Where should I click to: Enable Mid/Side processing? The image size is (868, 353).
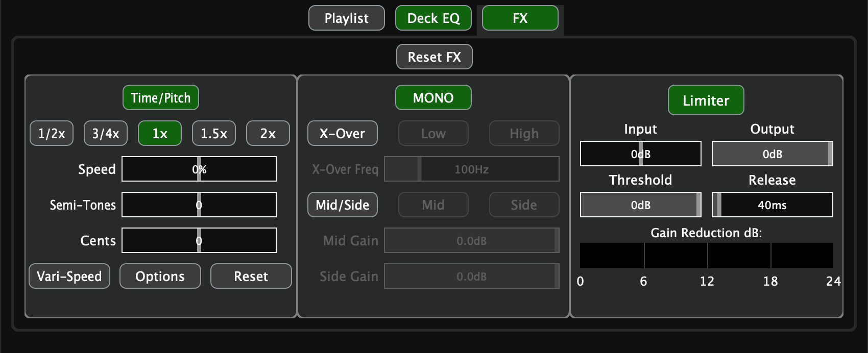coord(343,205)
